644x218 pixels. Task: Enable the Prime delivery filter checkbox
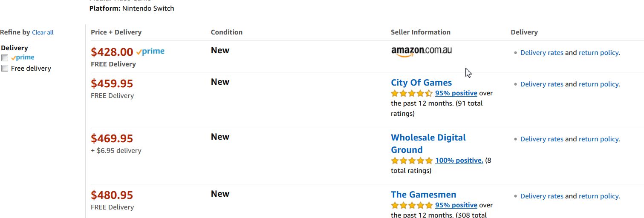5,58
